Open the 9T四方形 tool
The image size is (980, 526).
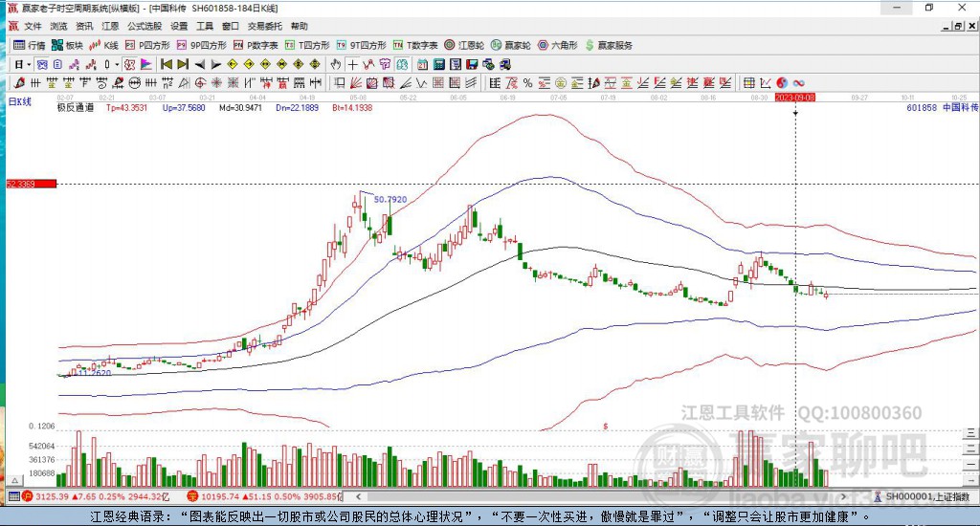pyautogui.click(x=361, y=45)
